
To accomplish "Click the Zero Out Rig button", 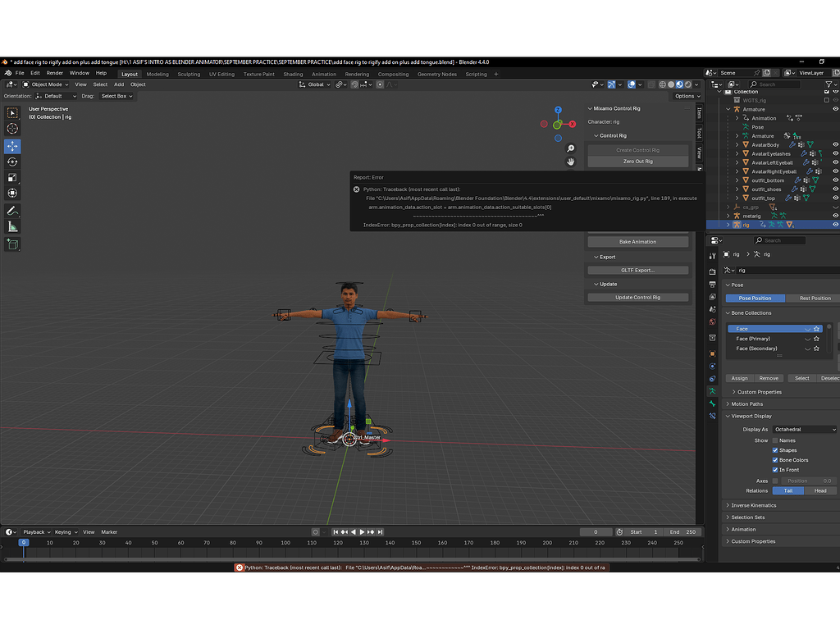I will point(638,162).
